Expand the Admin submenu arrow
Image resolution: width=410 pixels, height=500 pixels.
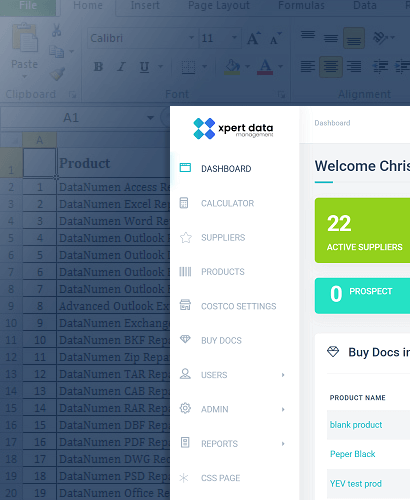(x=283, y=409)
